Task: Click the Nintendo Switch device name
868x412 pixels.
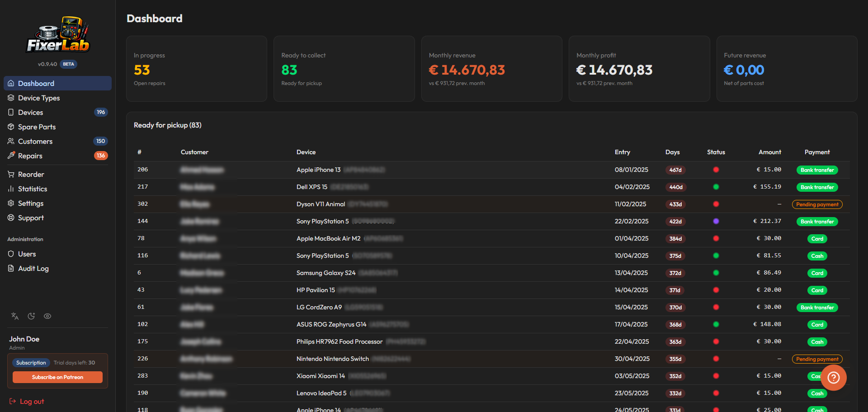Action: coord(333,359)
